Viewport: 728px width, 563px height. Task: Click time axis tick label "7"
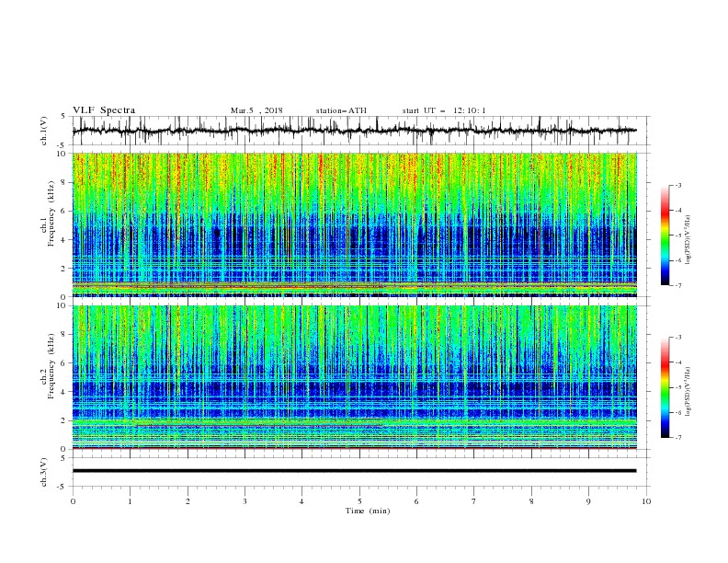tap(474, 501)
